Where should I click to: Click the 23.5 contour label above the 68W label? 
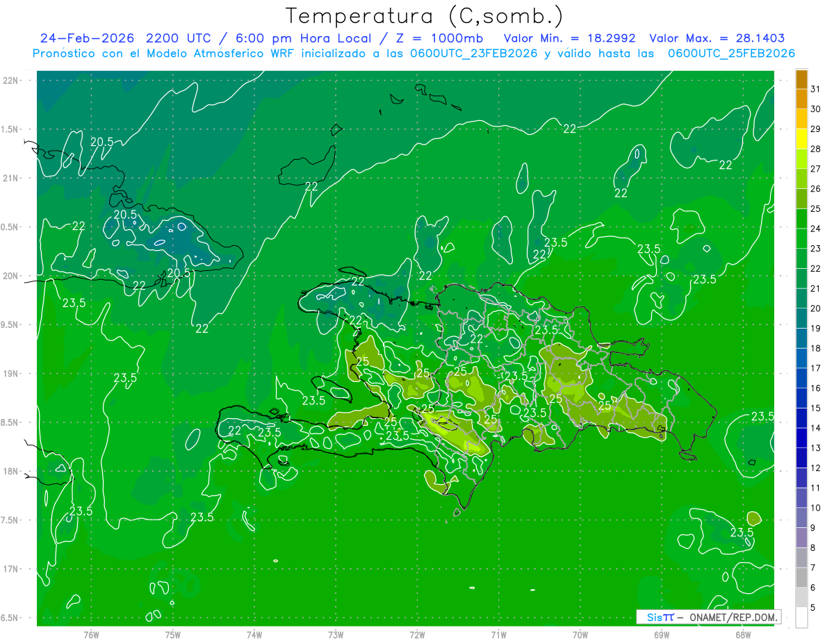742,532
